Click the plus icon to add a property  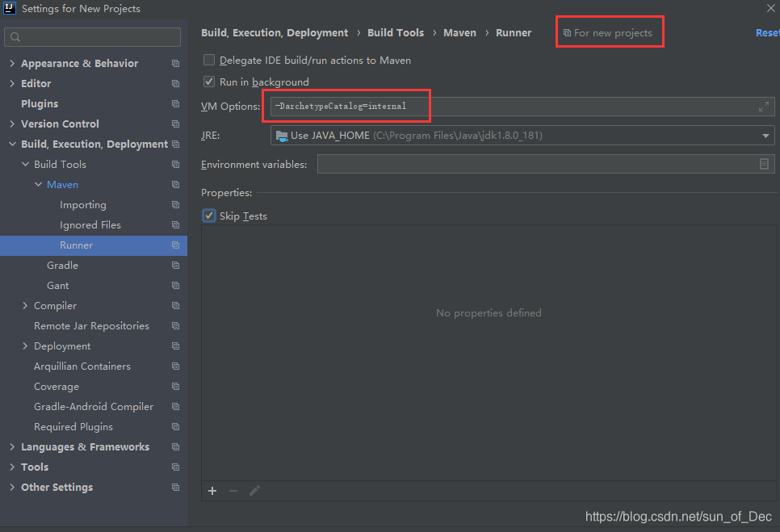click(212, 491)
